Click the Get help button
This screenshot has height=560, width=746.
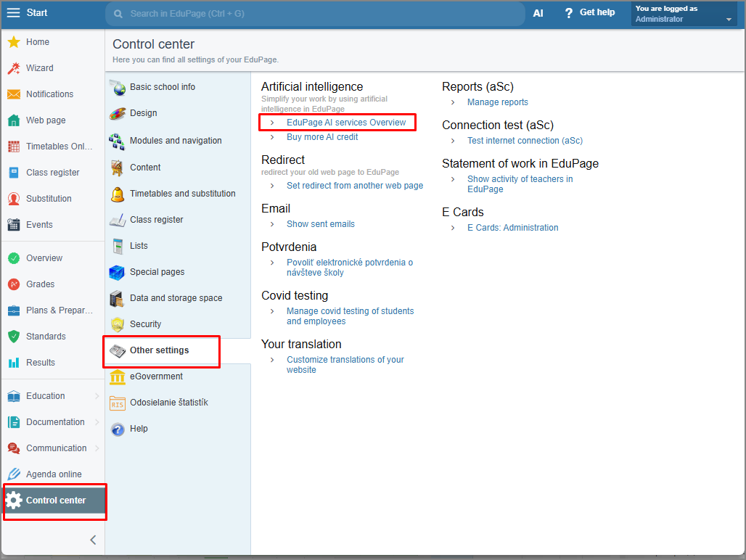coord(589,13)
